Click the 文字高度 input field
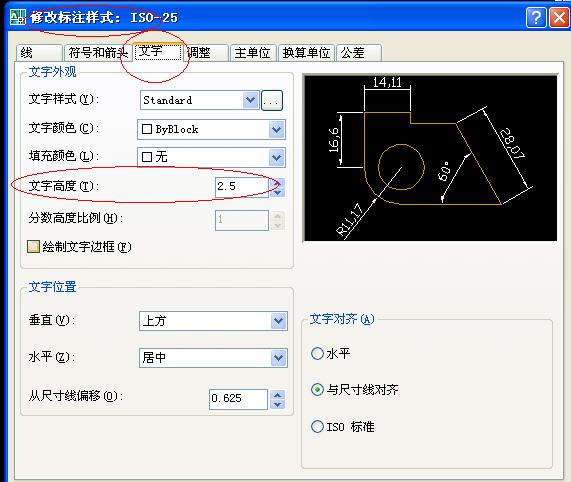Viewport: 571px width, 482px height. 241,187
